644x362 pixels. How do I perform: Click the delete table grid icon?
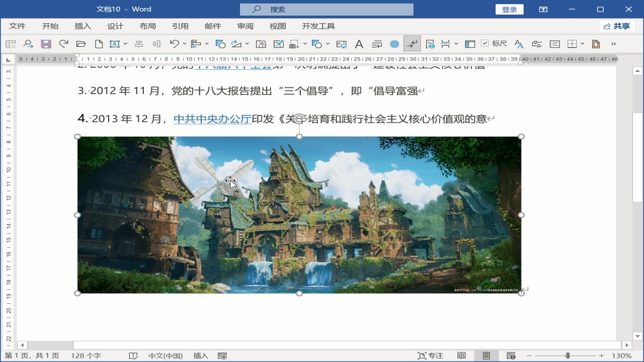[x=11, y=44]
